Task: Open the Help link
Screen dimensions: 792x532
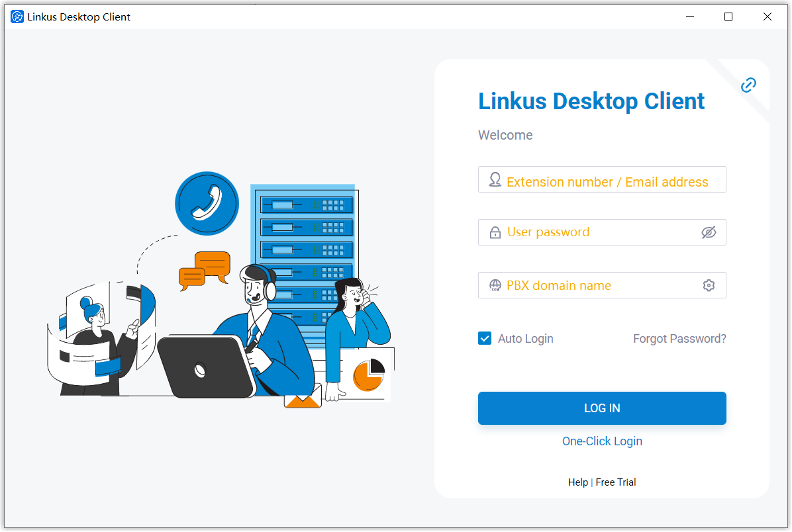Action: (x=578, y=482)
